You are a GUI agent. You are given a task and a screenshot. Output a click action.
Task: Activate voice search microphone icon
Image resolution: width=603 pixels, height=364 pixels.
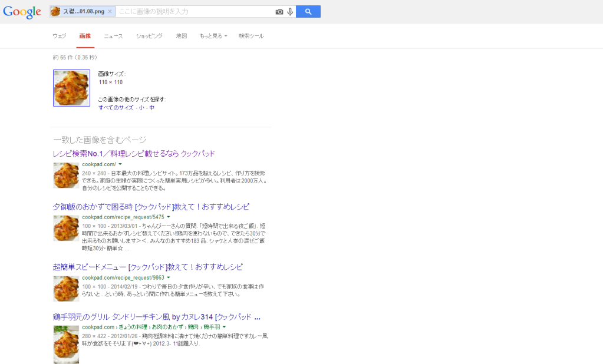[290, 12]
